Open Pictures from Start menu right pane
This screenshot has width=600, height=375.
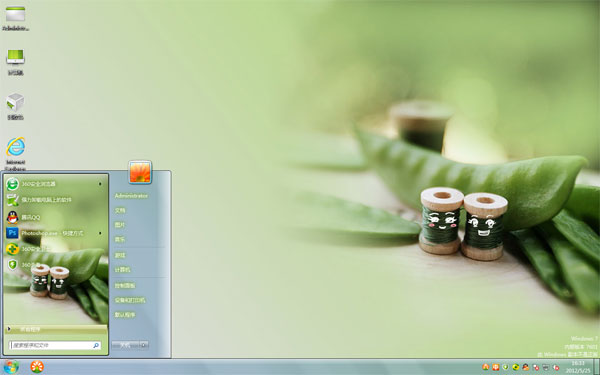(120, 225)
